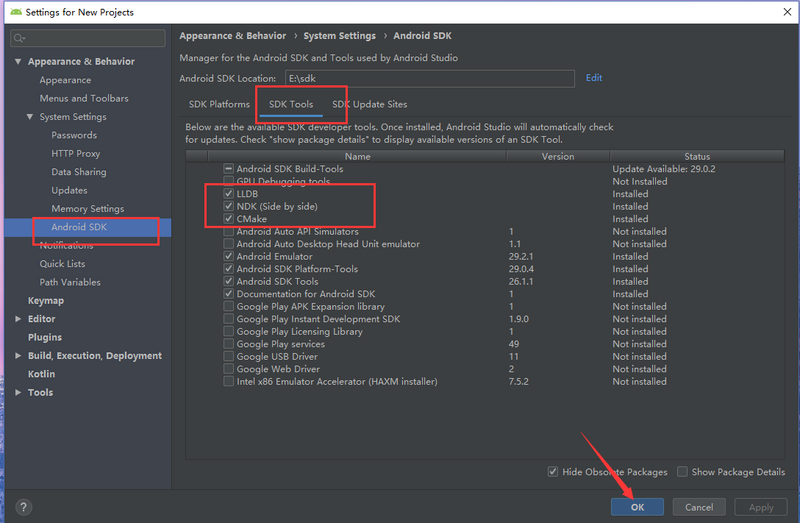The height and width of the screenshot is (523, 800).
Task: Click the OK button
Action: tap(637, 507)
